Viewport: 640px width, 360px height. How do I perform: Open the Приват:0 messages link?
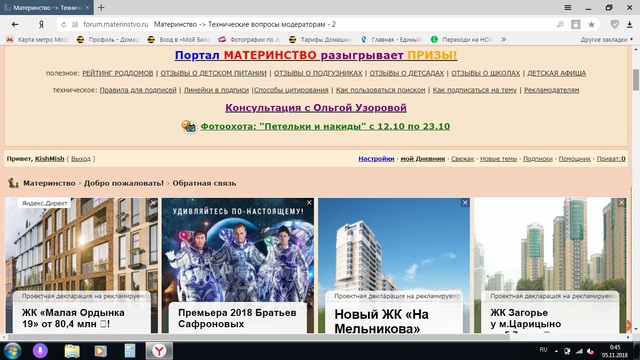(611, 158)
